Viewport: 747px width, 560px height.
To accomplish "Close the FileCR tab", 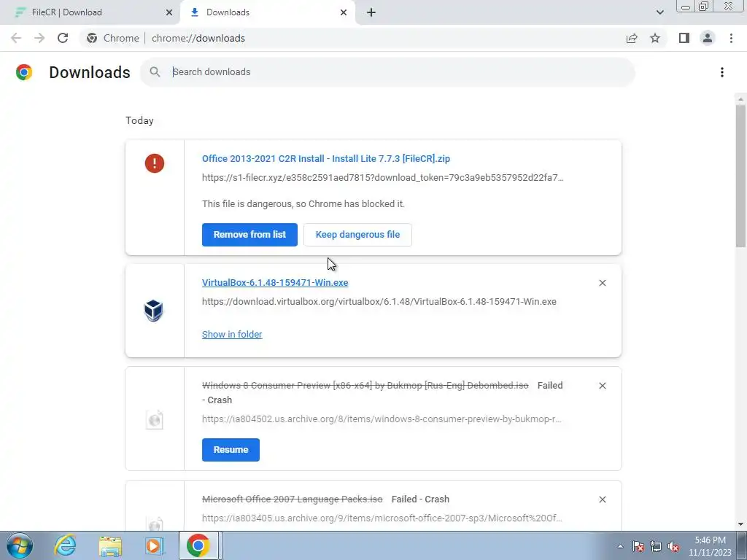I will tap(169, 12).
